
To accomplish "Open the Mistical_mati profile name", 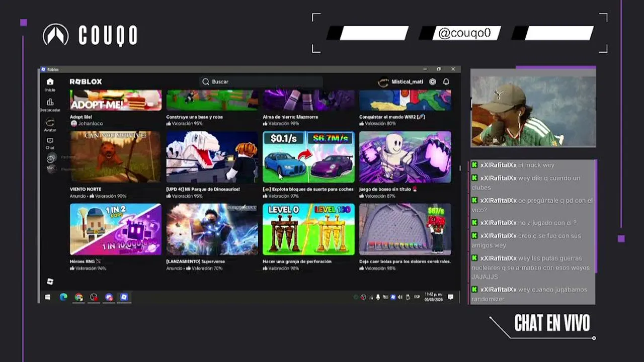I will (x=407, y=81).
